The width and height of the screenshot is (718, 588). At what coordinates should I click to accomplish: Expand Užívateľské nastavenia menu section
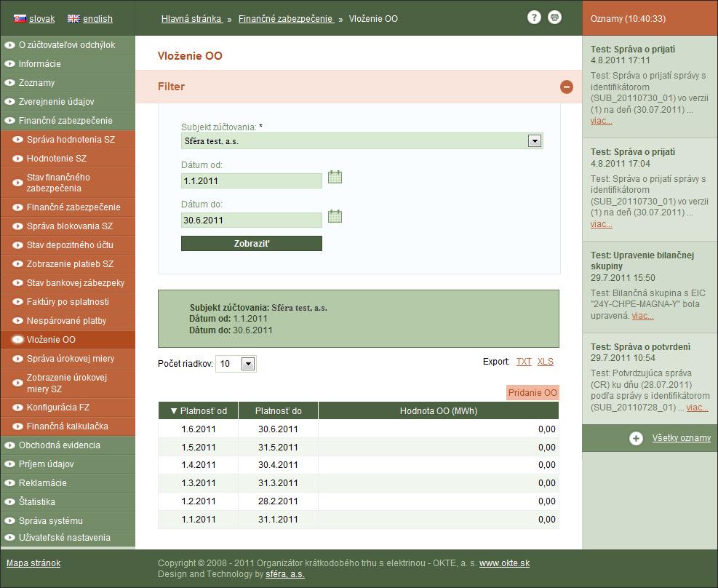pyautogui.click(x=68, y=538)
